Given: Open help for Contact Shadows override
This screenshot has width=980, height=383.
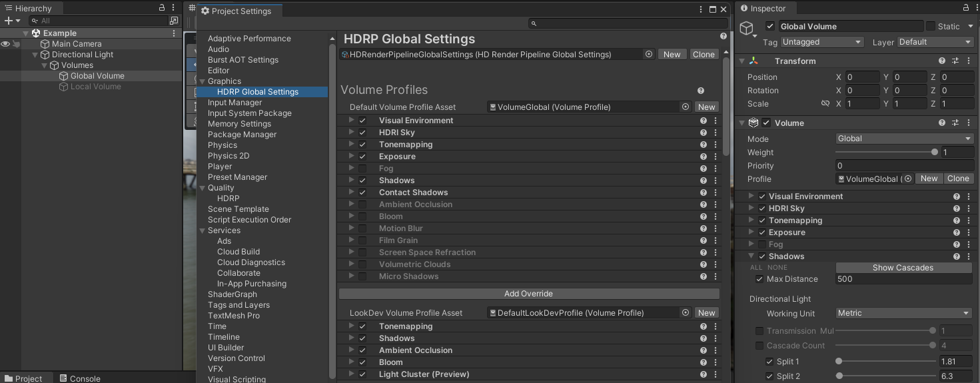Looking at the screenshot, I should click(x=704, y=192).
